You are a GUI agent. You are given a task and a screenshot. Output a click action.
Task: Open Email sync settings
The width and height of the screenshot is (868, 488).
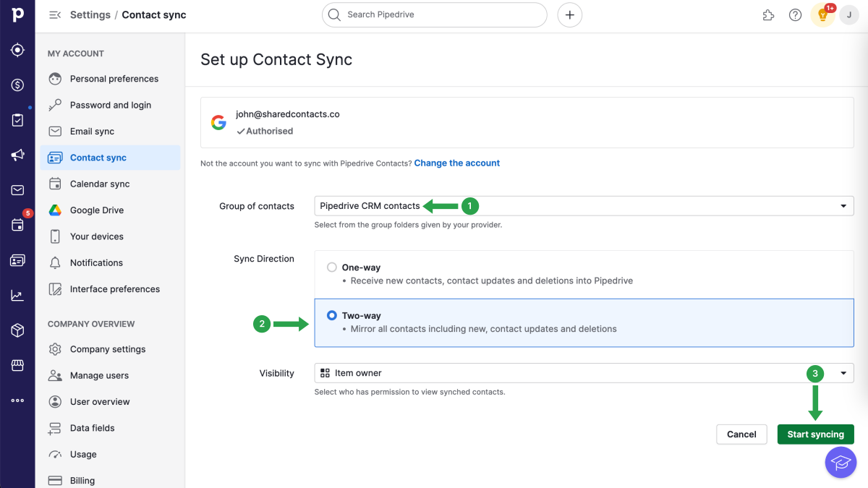[110, 132]
